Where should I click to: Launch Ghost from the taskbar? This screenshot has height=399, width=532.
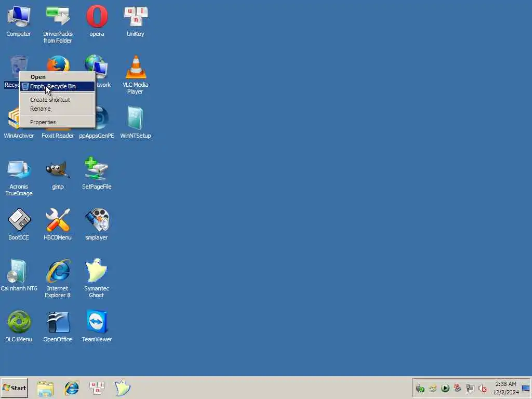click(x=122, y=388)
